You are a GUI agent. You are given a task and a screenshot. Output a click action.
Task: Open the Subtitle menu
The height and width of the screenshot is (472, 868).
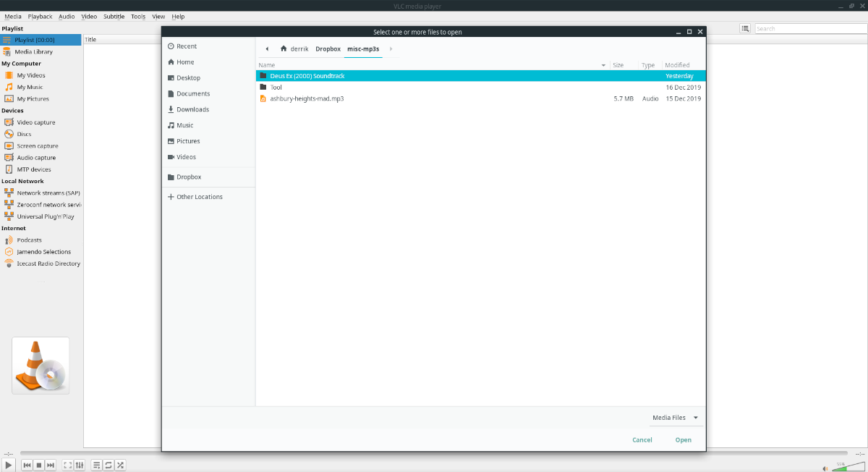click(x=114, y=16)
